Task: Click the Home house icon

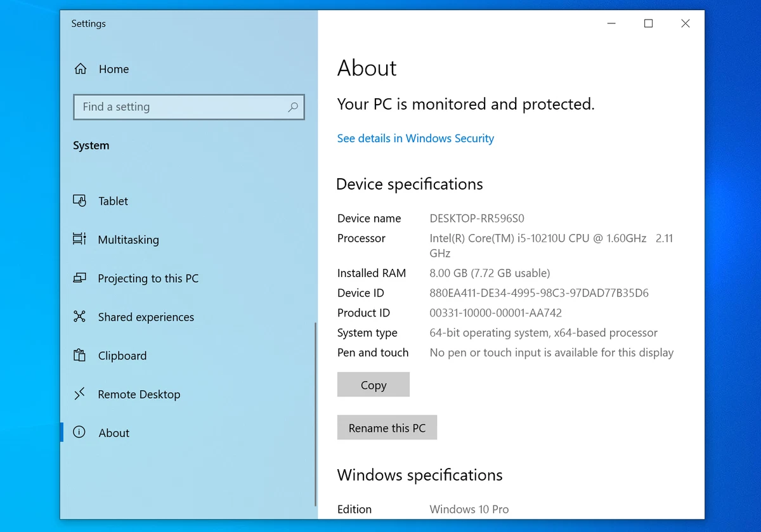Action: pos(81,69)
